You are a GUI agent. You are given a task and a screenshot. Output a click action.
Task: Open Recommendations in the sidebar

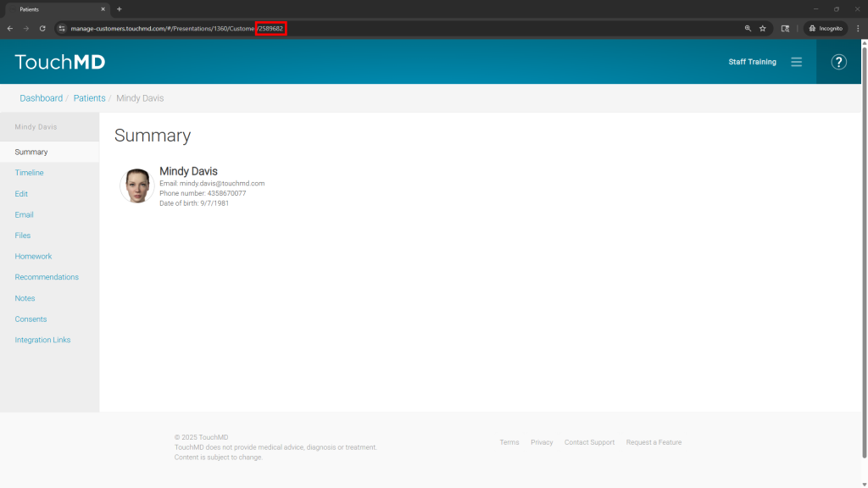click(47, 277)
